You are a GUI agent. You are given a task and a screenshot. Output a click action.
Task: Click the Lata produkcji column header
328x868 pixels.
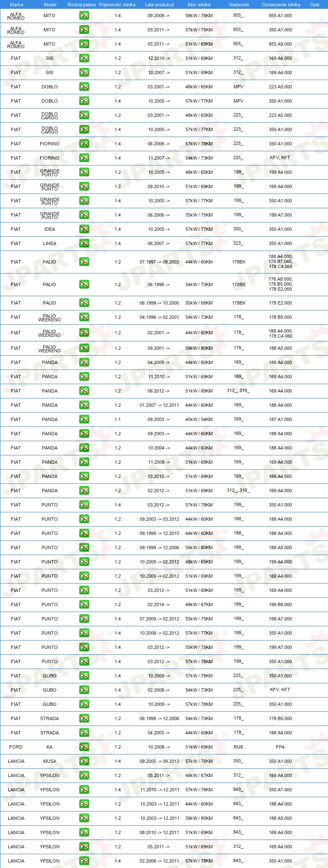point(159,5)
